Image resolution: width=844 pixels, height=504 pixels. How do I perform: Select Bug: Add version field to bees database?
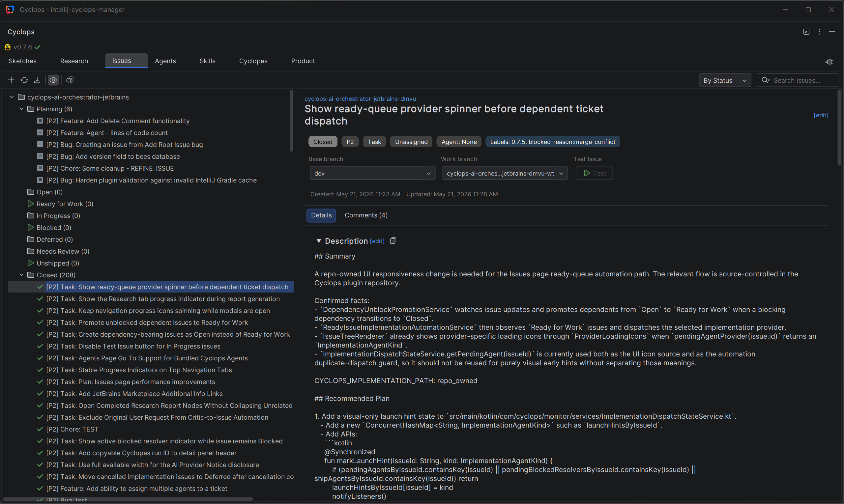[113, 156]
